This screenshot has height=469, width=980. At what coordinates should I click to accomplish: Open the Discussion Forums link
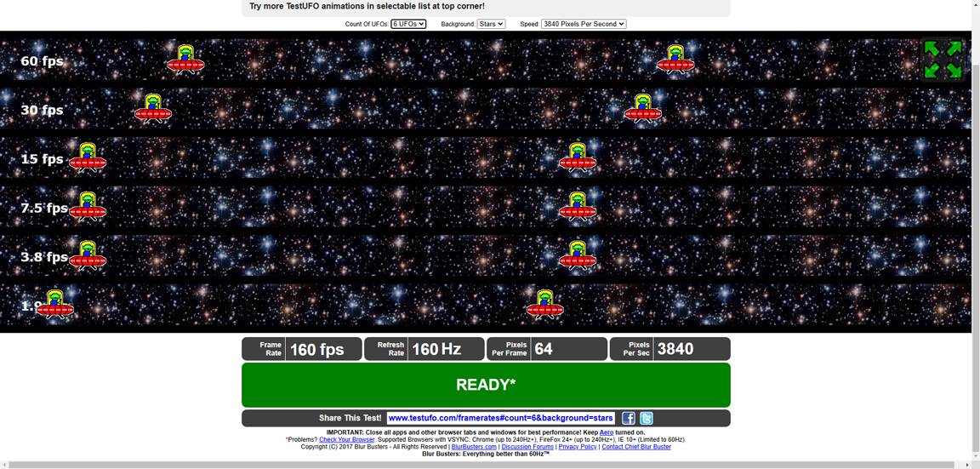527,447
